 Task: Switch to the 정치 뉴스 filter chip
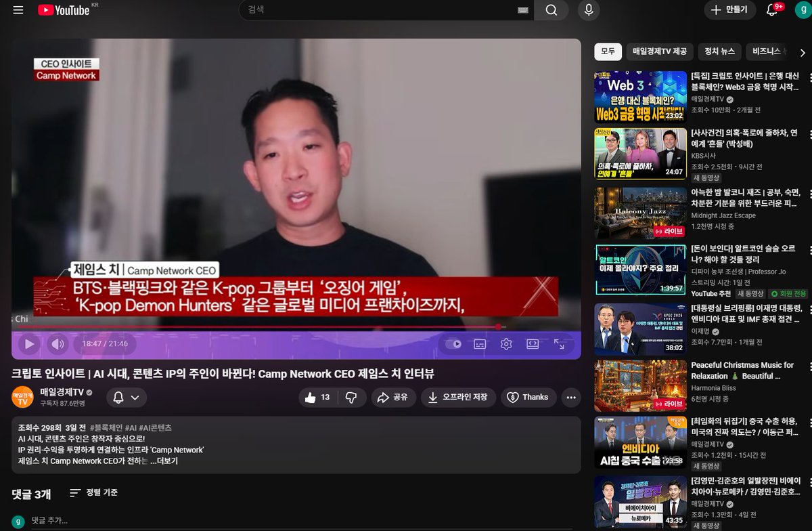[719, 51]
